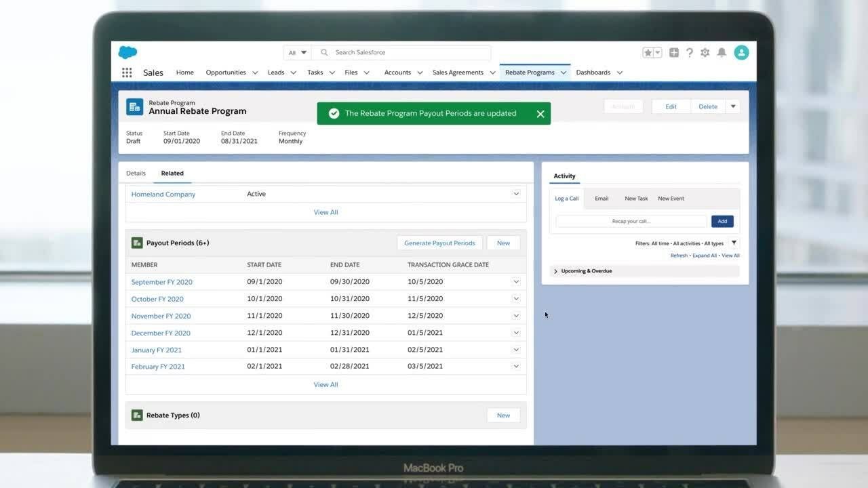Click the Delete button
Screen dimensions: 868x488
pos(708,106)
